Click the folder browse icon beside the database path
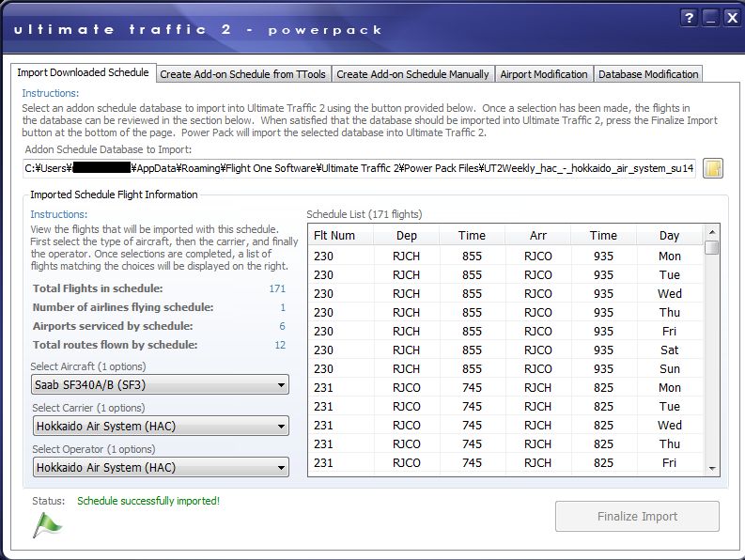The height and width of the screenshot is (560, 745). pos(713,168)
